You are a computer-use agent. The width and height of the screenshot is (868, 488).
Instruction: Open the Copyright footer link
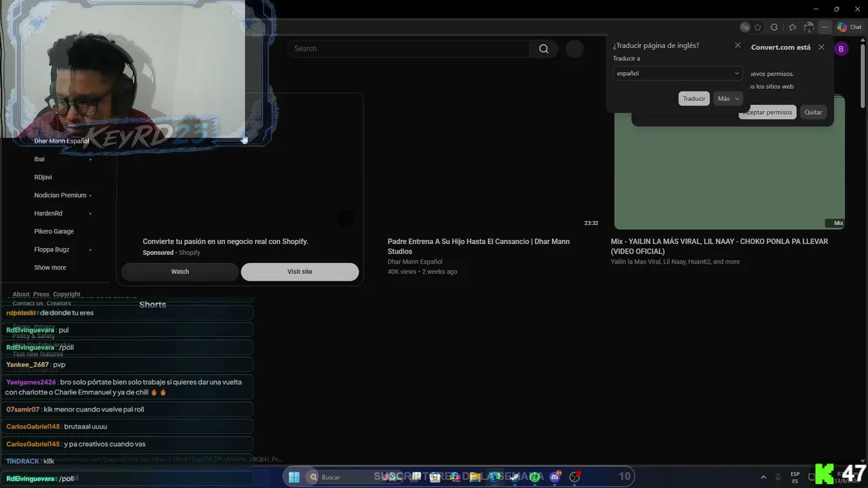pos(66,295)
